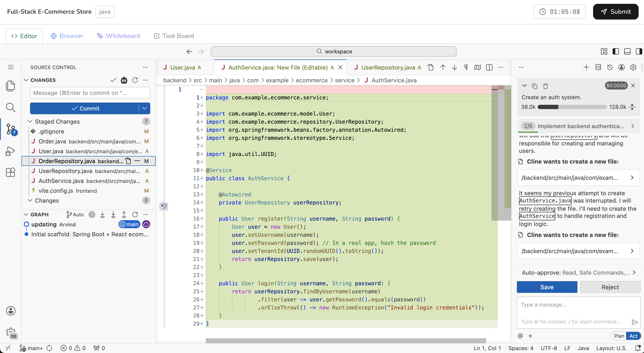Click the main branch badge in Graph
644x353 pixels.
pyautogui.click(x=129, y=224)
